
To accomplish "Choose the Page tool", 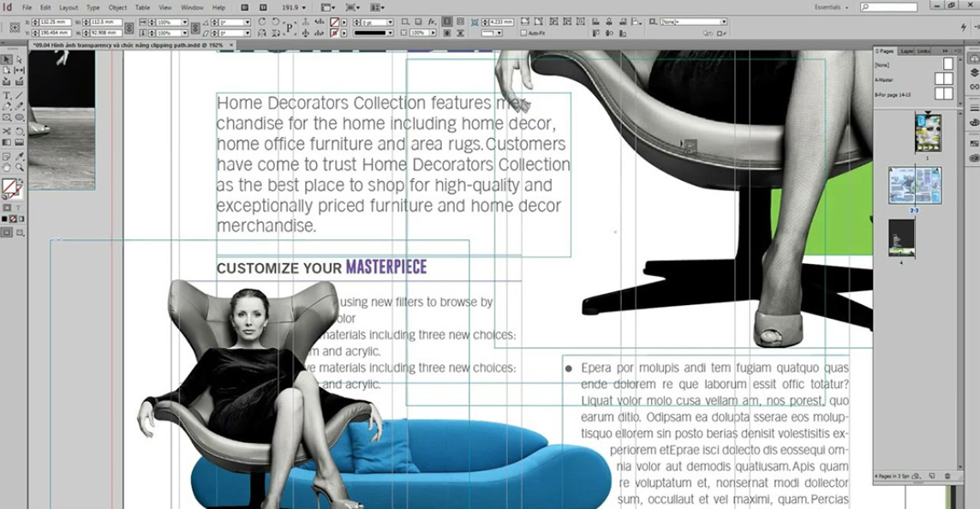I will pyautogui.click(x=6, y=70).
